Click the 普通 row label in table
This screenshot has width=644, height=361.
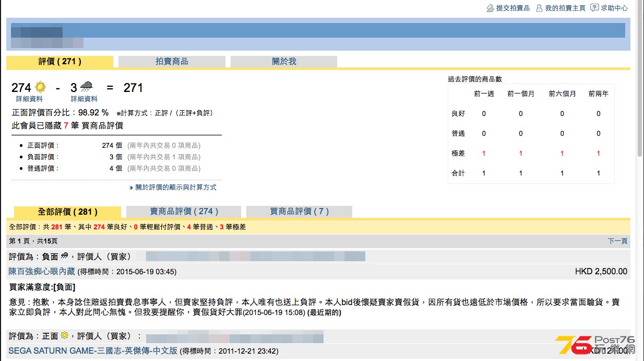click(x=458, y=133)
